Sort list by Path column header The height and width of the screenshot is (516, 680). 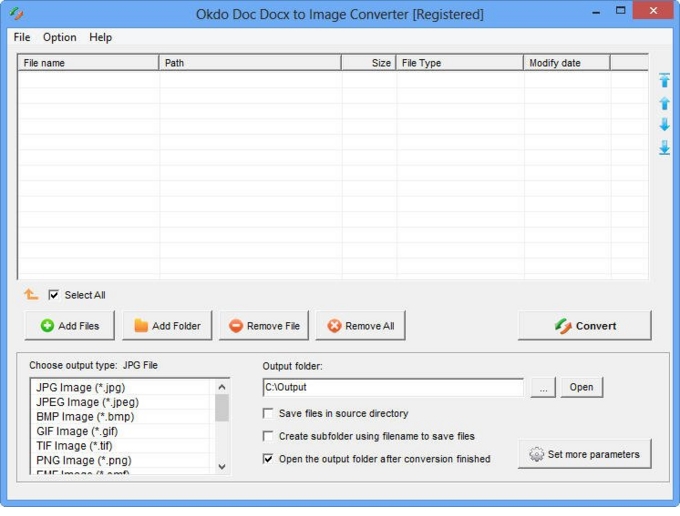250,63
